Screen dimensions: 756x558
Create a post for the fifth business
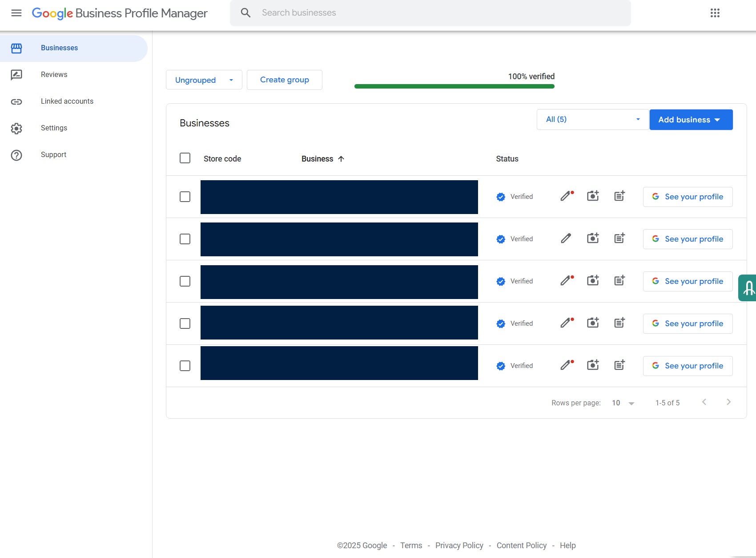619,365
